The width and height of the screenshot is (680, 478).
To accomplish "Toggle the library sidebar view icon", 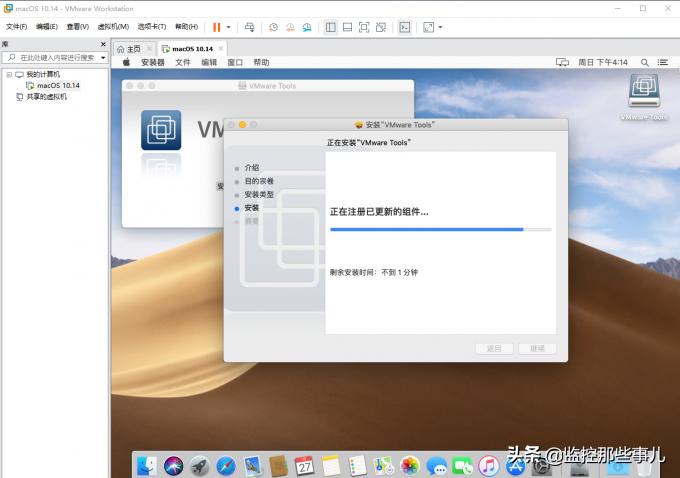I will click(x=330, y=27).
